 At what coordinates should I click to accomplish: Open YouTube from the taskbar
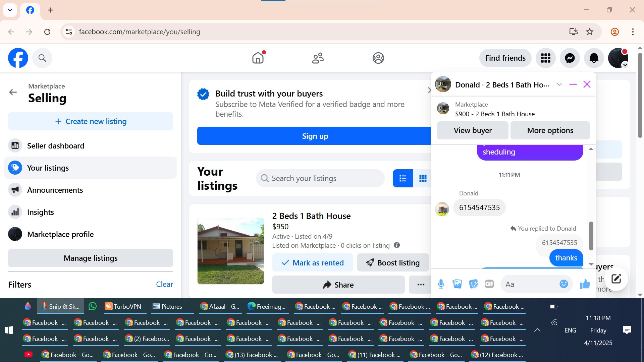click(29, 355)
